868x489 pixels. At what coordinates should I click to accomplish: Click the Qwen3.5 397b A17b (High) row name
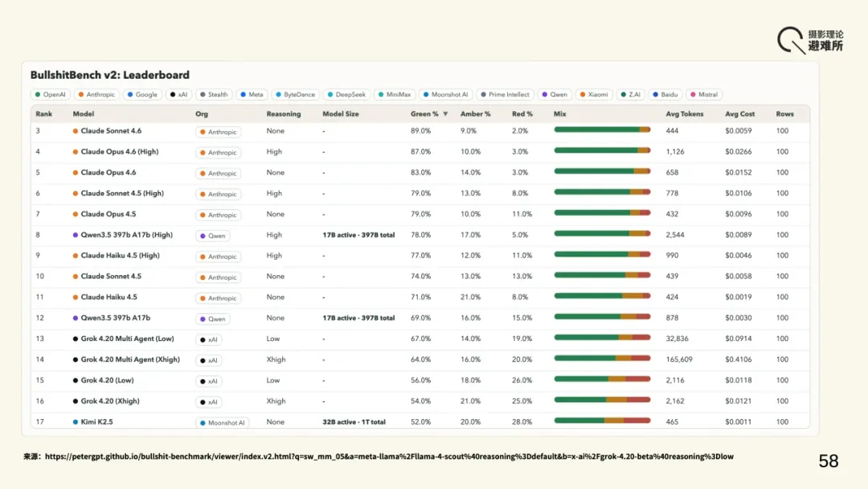127,235
